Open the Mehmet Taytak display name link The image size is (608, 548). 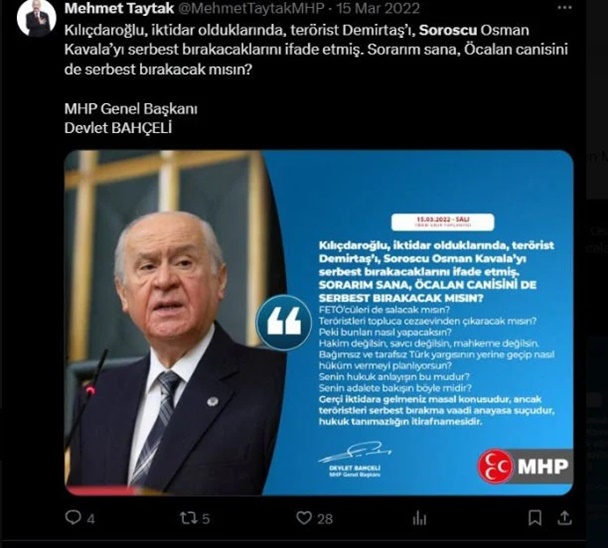click(119, 8)
